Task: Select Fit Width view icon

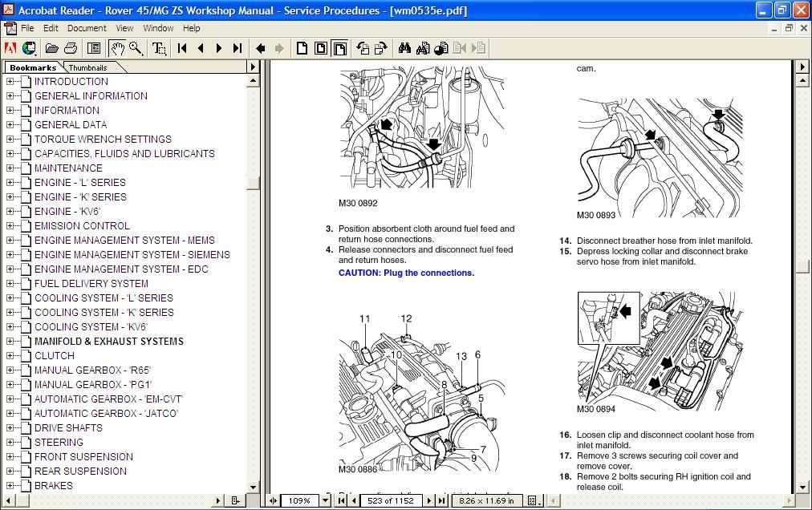Action: pos(340,49)
